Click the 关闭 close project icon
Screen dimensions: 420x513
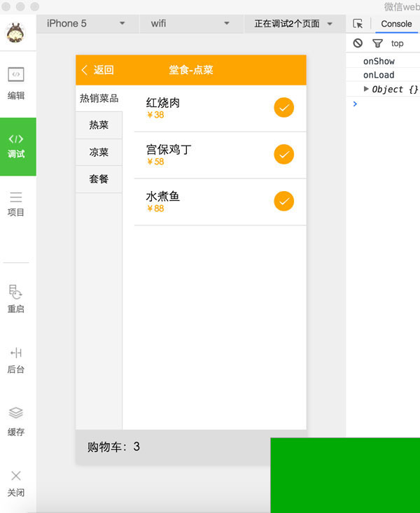[16, 483]
